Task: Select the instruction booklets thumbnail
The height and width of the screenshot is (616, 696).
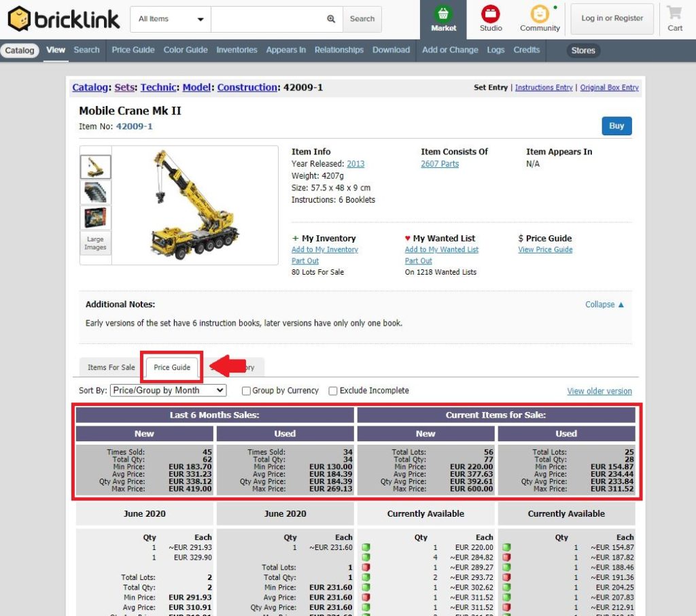Action: [95, 192]
